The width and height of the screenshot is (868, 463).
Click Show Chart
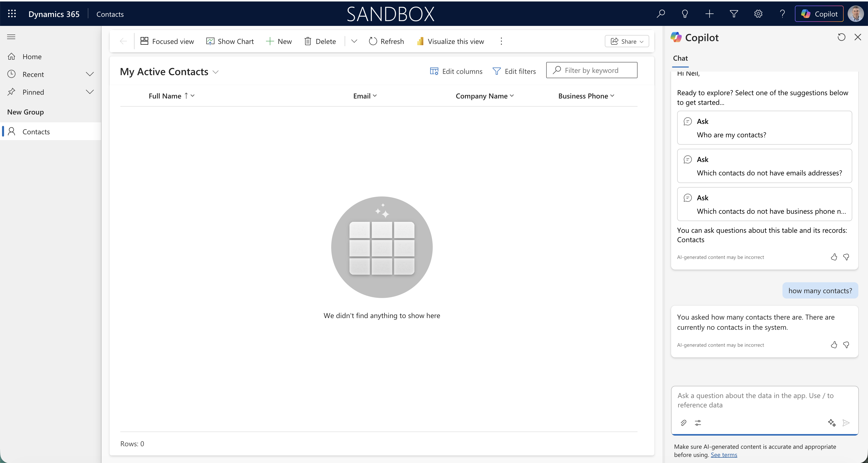point(230,41)
